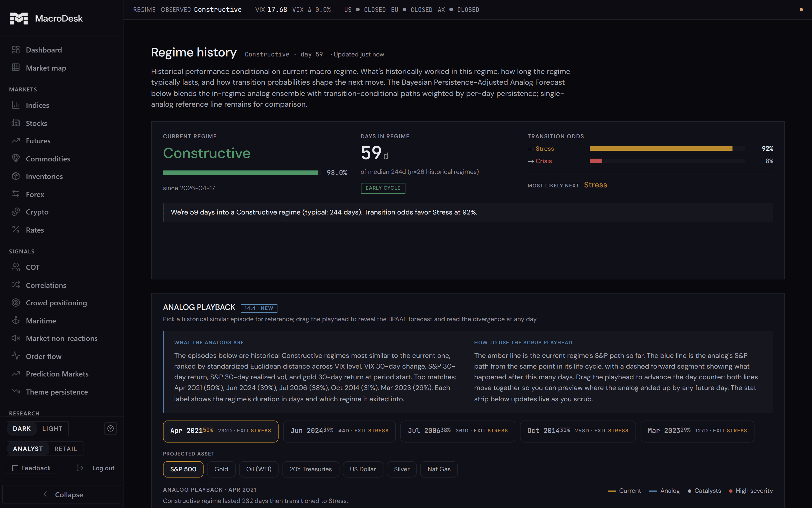The image size is (812, 508).
Task: Log out of MacroDesk
Action: 96,468
